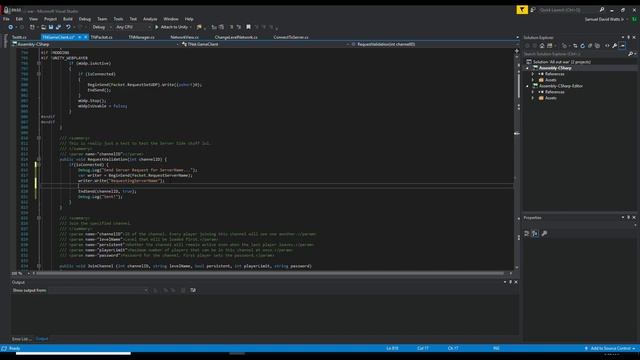The height and width of the screenshot is (360, 640).
Task: Open the Edit menu
Action: point(19,19)
